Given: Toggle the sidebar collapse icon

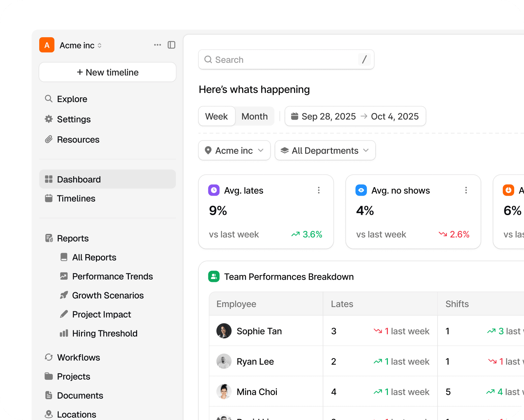Looking at the screenshot, I should click(x=171, y=45).
